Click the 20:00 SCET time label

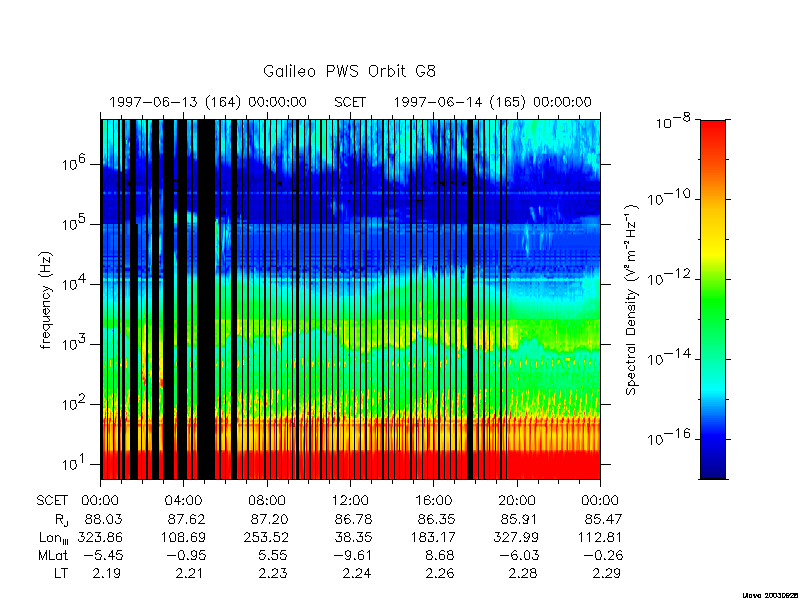(517, 501)
